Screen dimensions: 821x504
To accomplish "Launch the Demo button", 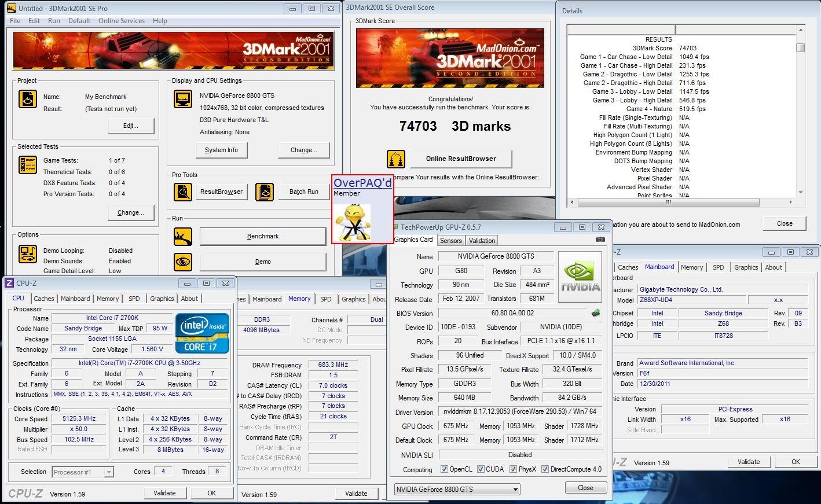I will tap(263, 262).
